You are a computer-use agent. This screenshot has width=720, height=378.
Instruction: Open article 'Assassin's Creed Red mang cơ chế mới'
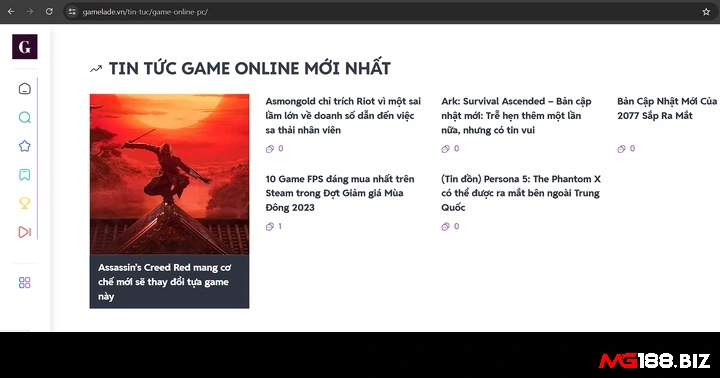(x=164, y=282)
